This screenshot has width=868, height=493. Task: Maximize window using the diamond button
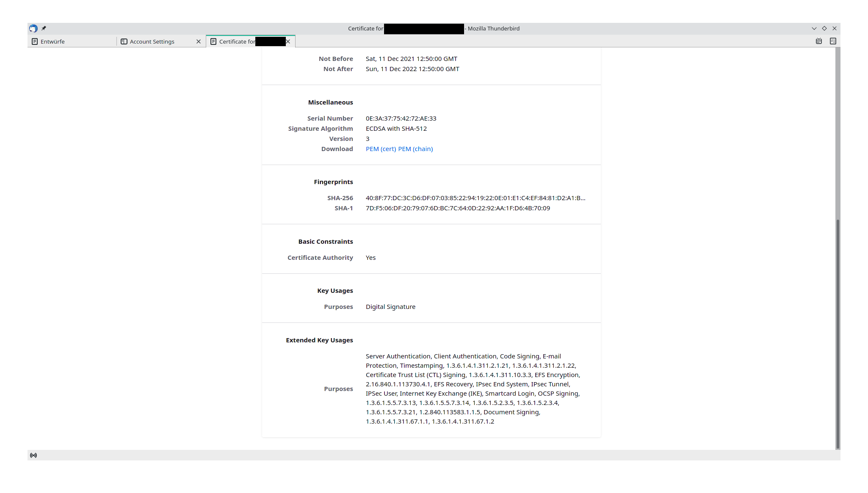point(824,28)
